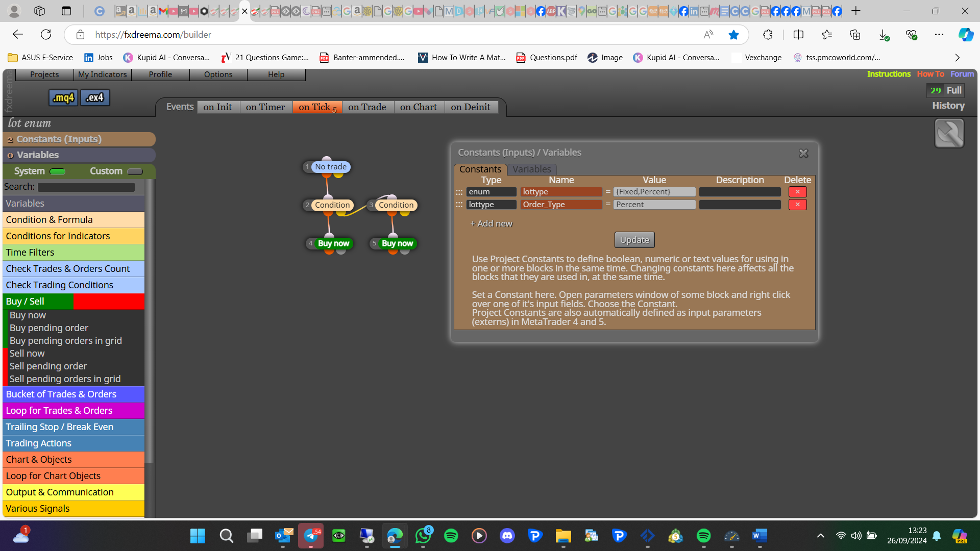This screenshot has width=980, height=551.
Task: Close the Constants (Inputs) / Variables dialog
Action: pyautogui.click(x=803, y=153)
